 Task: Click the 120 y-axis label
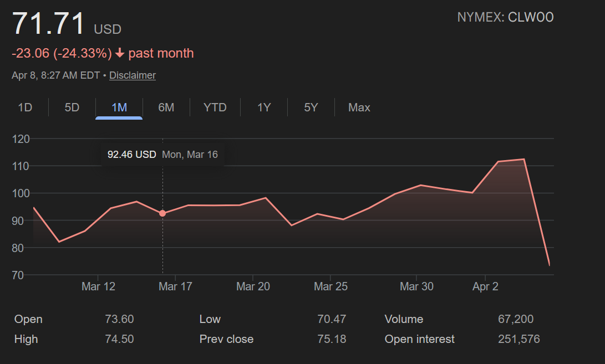[x=21, y=139]
